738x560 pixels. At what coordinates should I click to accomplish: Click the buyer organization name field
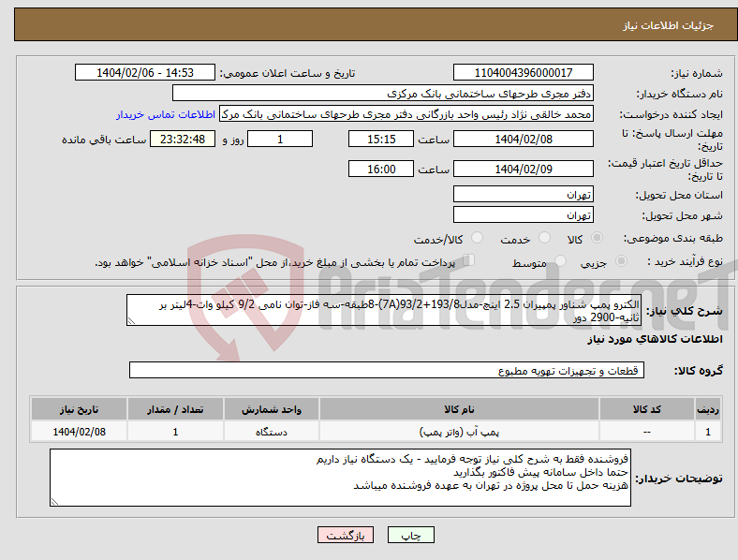383,93
